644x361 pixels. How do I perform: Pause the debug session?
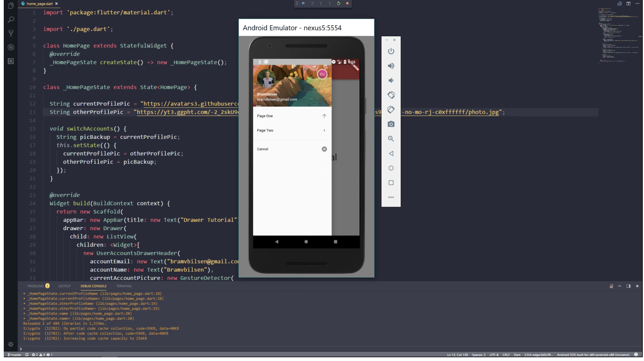point(303,3)
